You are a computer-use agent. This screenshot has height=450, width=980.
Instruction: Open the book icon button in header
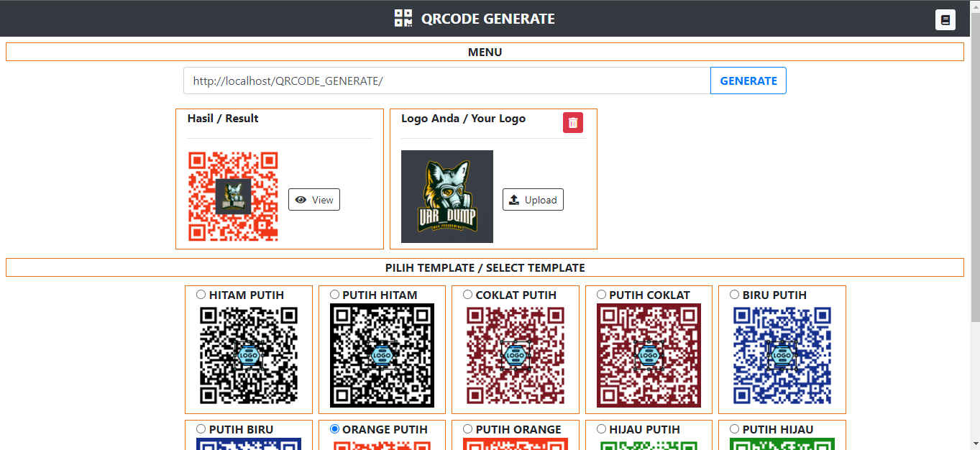click(x=945, y=19)
